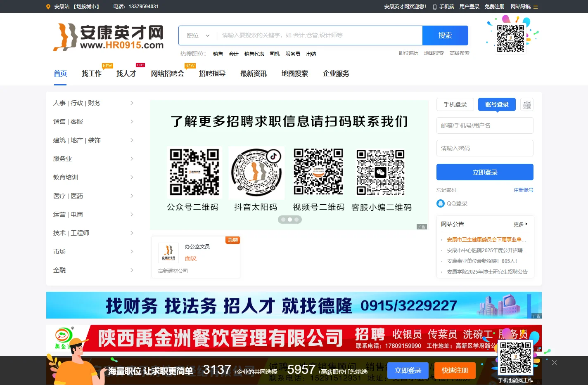Expand the 服务业 category
The width and height of the screenshot is (588, 385).
click(x=93, y=159)
